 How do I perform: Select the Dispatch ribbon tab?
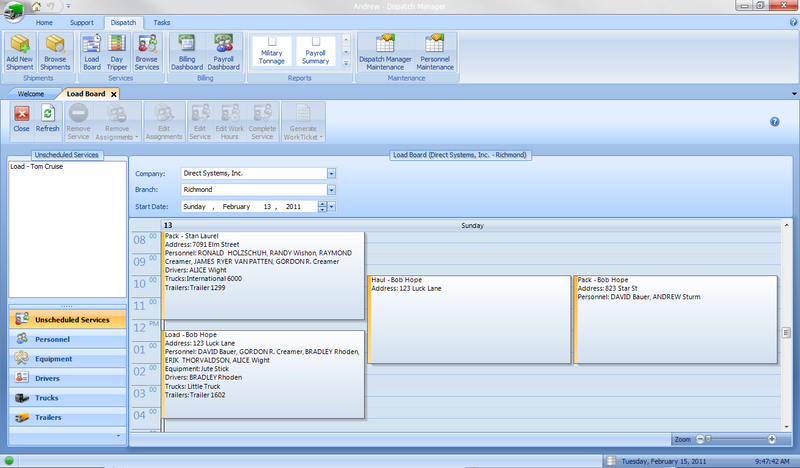pyautogui.click(x=123, y=22)
